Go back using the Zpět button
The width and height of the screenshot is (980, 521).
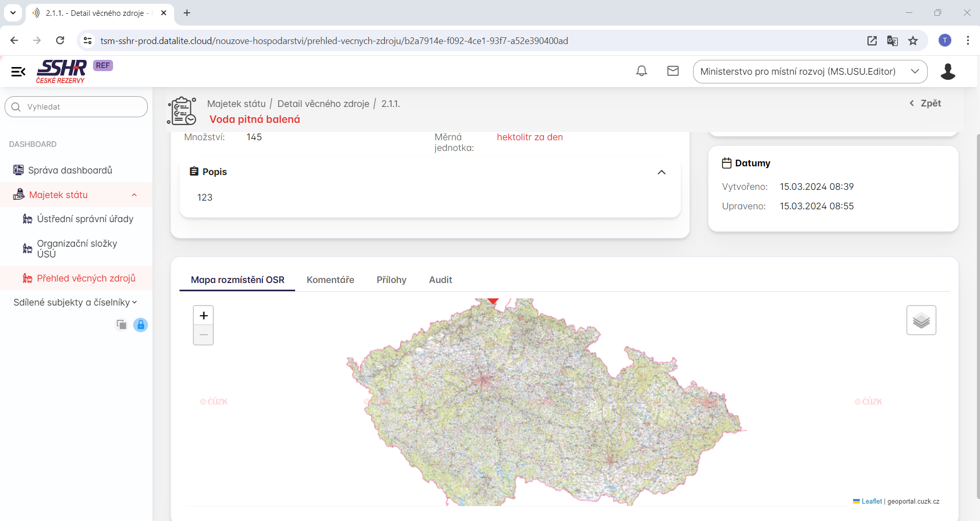[x=925, y=103]
